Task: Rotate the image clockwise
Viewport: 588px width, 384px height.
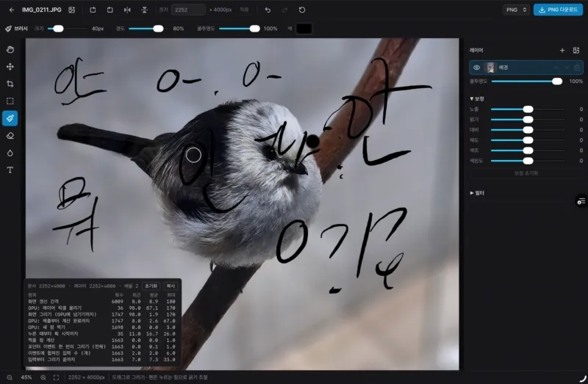Action: [110, 10]
